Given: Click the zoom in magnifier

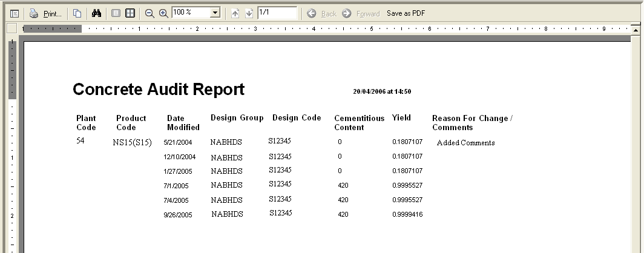Looking at the screenshot, I should click(x=163, y=13).
